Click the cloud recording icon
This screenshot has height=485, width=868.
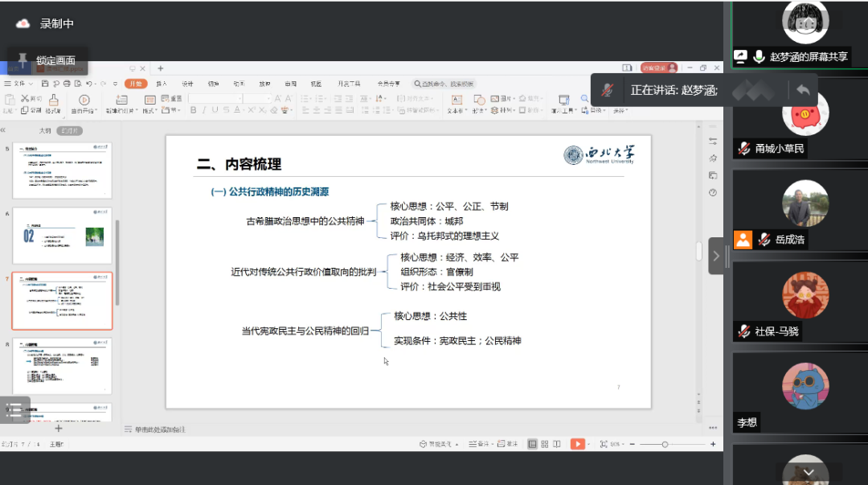coord(23,24)
